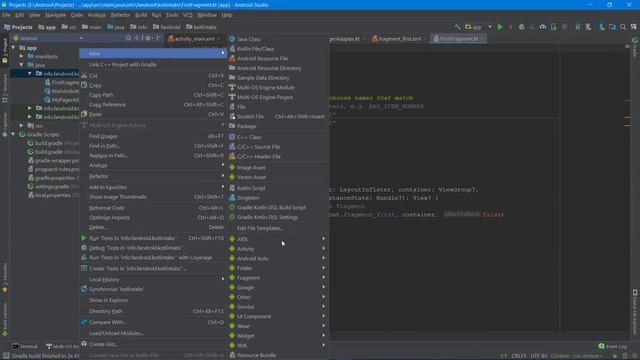Viewport: 640px width, 360px height.
Task: Click the Gradle Kotlin DSL Build Script icon
Action: pos(232,207)
